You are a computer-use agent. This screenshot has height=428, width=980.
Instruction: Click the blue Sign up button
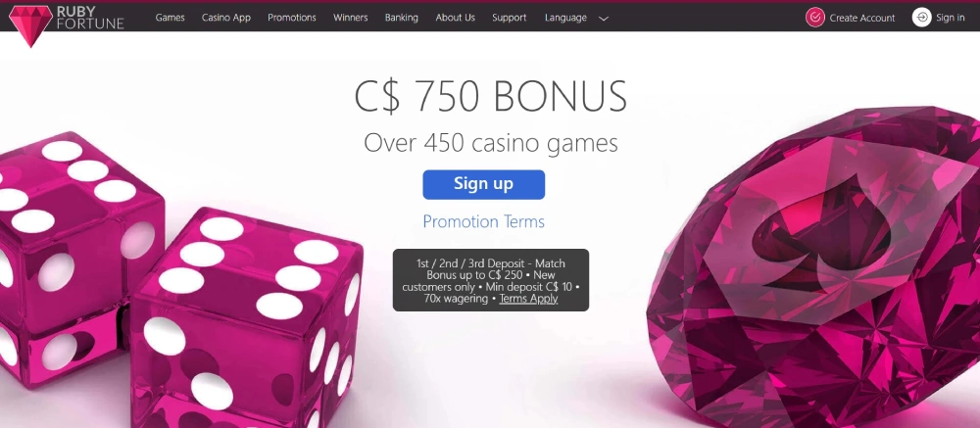point(484,184)
